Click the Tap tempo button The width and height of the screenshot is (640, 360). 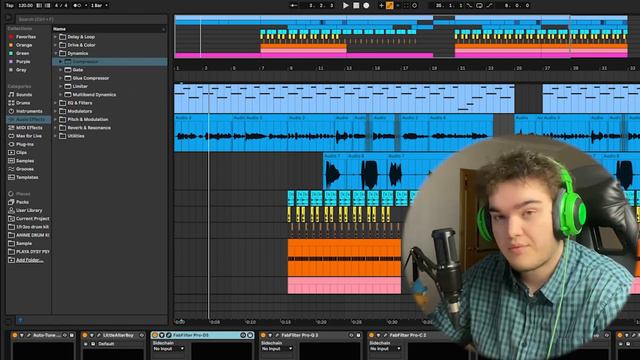10,5
